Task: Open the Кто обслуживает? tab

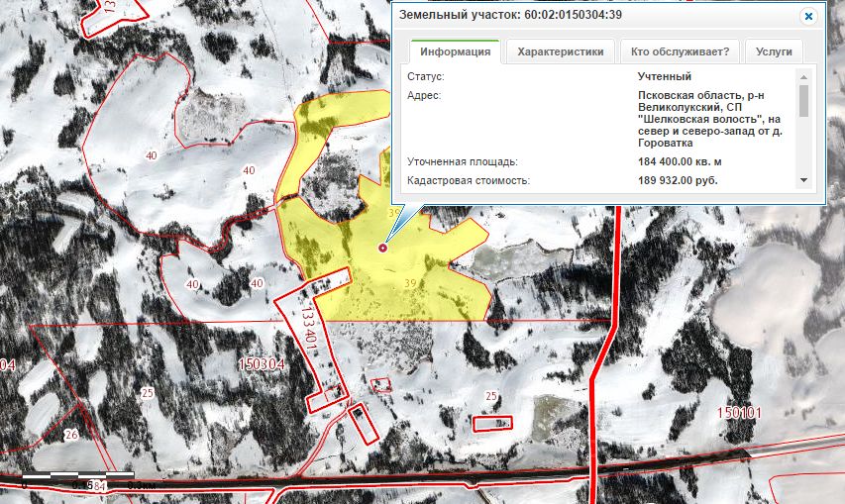Action: [x=680, y=51]
